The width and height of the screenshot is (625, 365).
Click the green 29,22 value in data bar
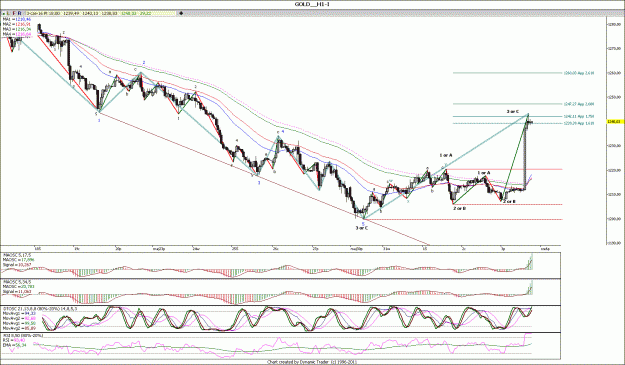146,13
